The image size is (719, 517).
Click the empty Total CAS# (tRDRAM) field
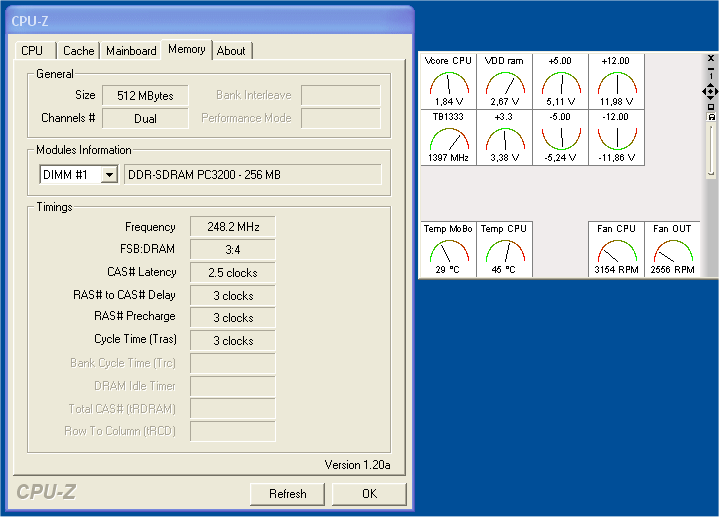tap(233, 408)
